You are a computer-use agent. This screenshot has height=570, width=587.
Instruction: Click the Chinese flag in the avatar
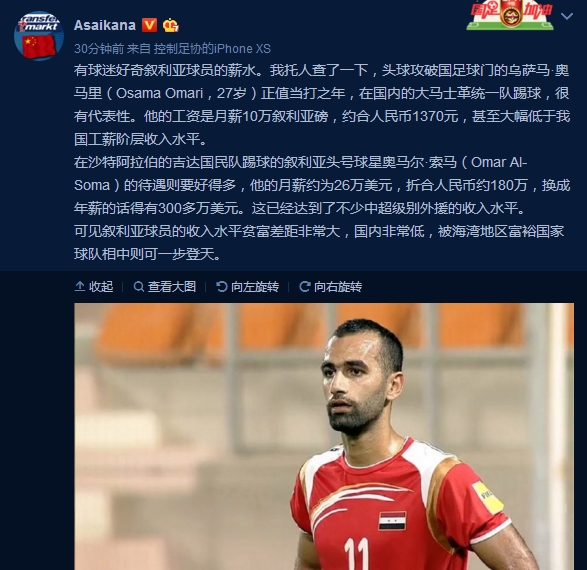coord(39,46)
